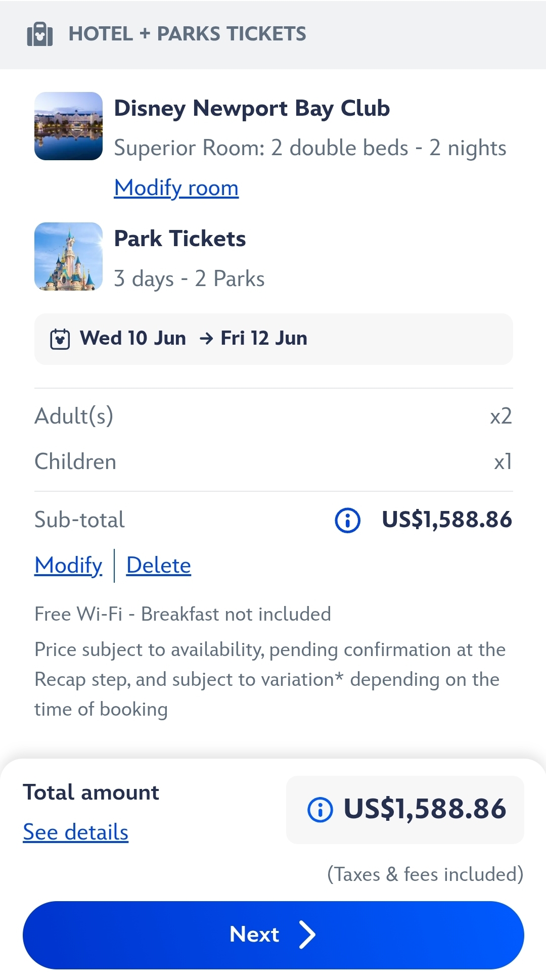This screenshot has height=980, width=546.
Task: Click the Modify booking link
Action: point(68,566)
